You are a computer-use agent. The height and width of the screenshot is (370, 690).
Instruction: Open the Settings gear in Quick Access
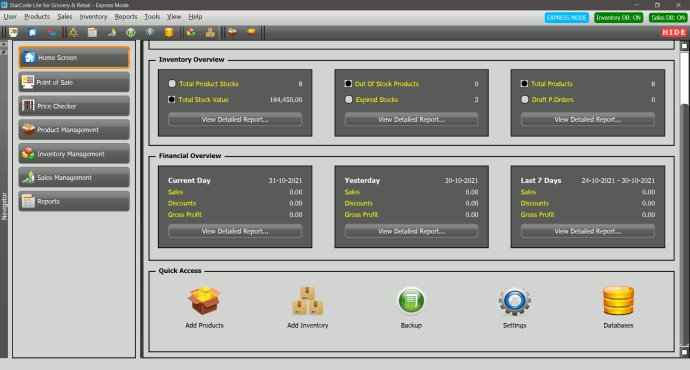[514, 301]
